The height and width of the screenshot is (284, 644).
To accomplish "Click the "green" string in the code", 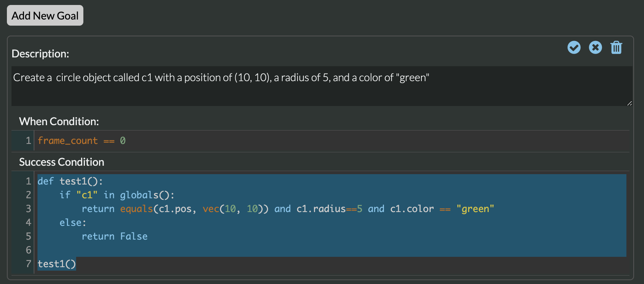I will coord(475,209).
